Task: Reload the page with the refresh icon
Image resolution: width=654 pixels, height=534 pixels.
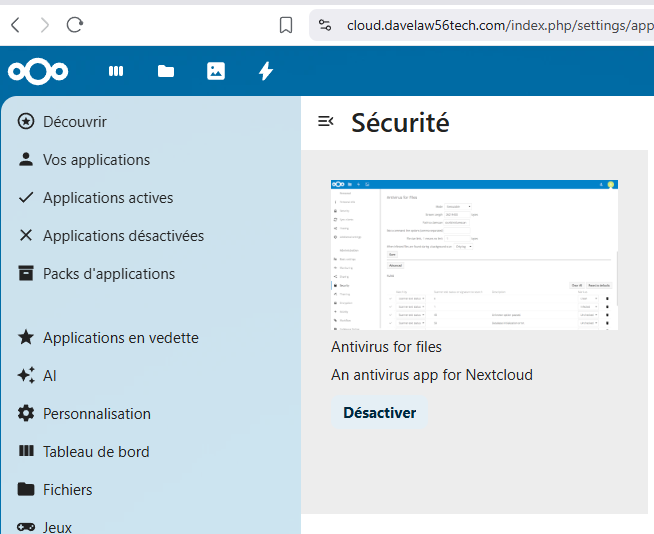Action: pos(77,25)
